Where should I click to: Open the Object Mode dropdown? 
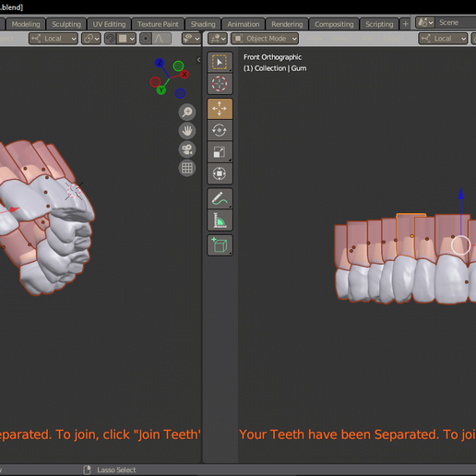coord(265,39)
